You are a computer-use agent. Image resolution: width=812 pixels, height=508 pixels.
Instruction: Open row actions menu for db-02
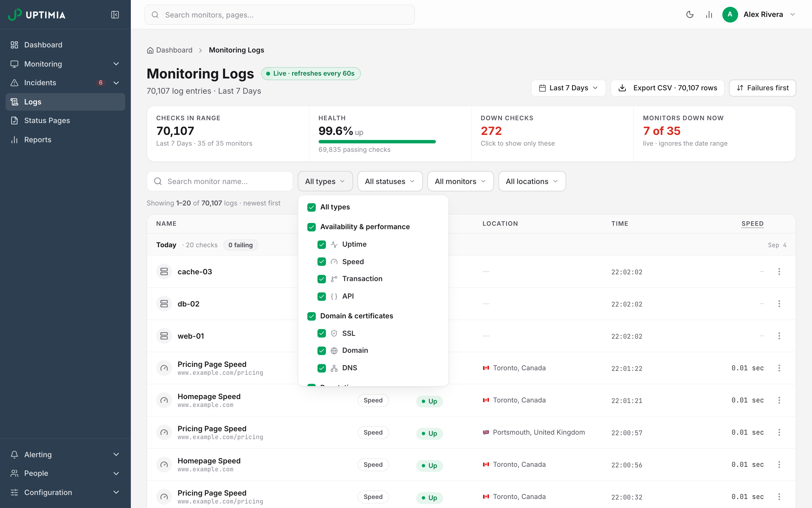(x=779, y=304)
